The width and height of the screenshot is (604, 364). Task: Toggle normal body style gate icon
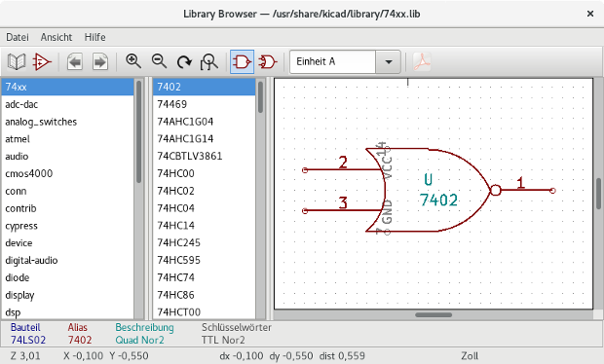pyautogui.click(x=242, y=61)
